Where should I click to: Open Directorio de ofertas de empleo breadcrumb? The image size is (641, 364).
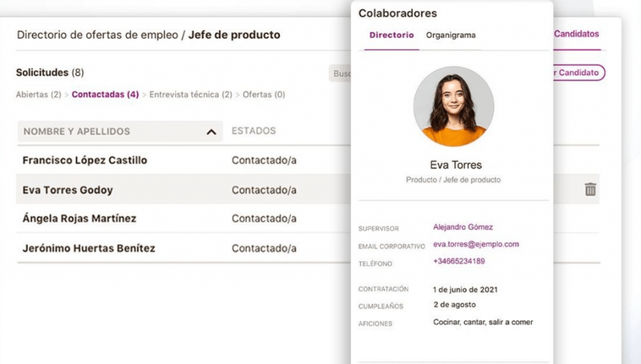click(97, 35)
